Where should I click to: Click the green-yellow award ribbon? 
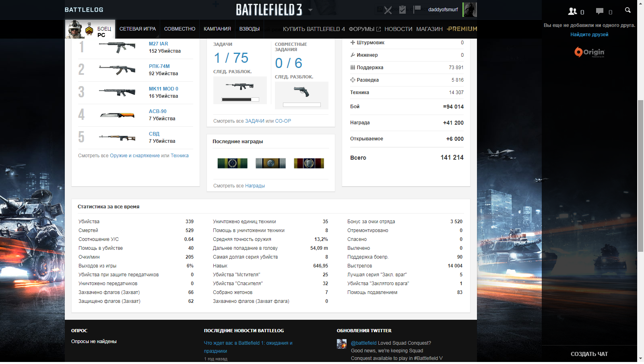pos(232,163)
